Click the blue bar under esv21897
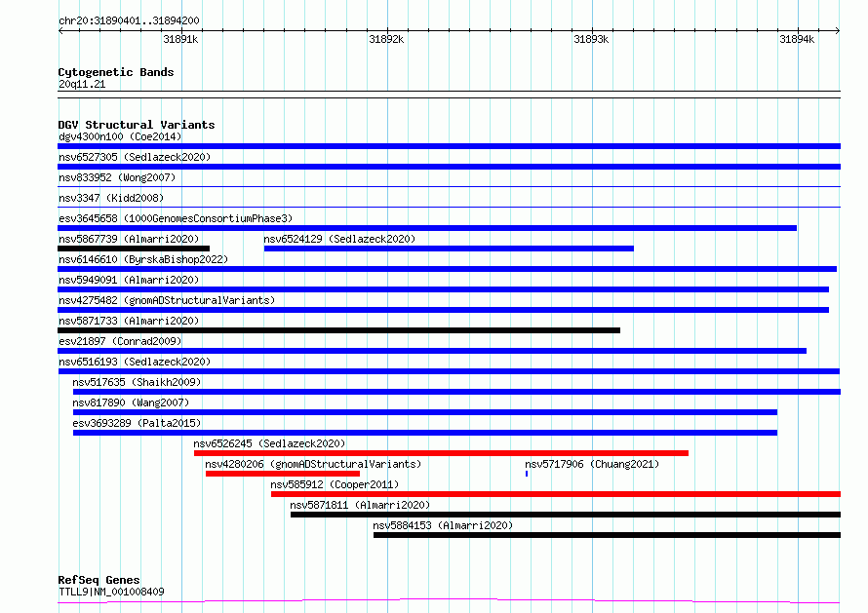Viewport: 868px width, 613px height. pyautogui.click(x=432, y=351)
